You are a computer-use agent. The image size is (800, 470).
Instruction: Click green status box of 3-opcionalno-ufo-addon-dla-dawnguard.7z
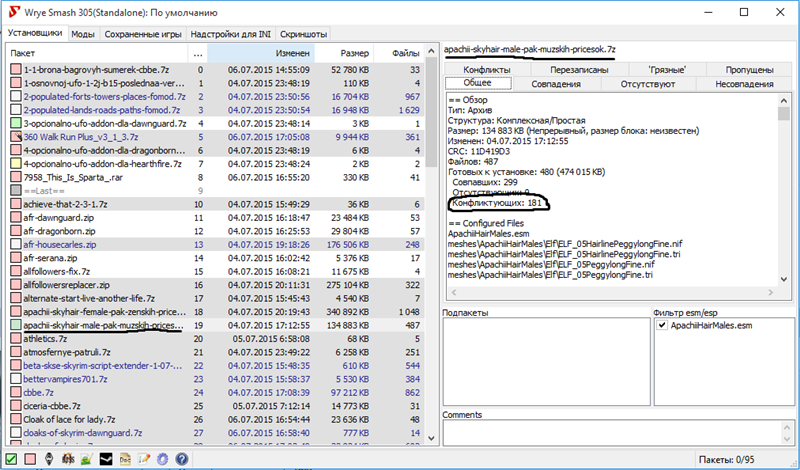coord(16,123)
